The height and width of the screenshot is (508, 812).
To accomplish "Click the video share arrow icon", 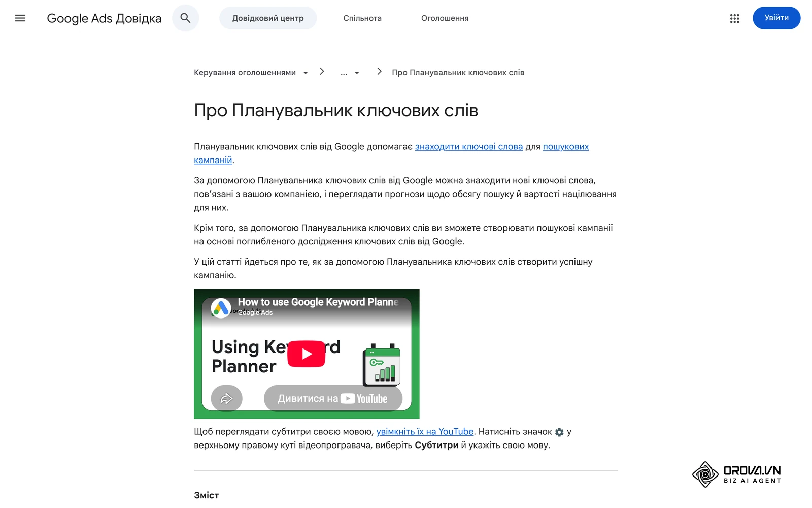I will click(226, 399).
